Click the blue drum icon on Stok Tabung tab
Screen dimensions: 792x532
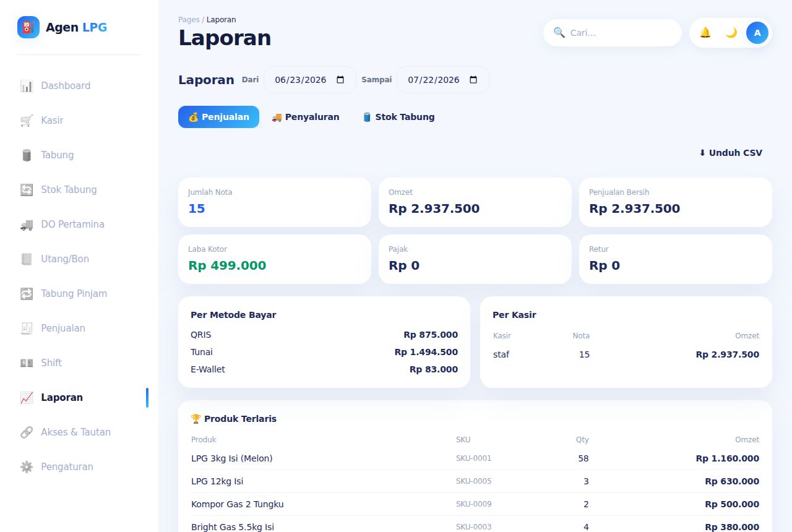point(367,117)
